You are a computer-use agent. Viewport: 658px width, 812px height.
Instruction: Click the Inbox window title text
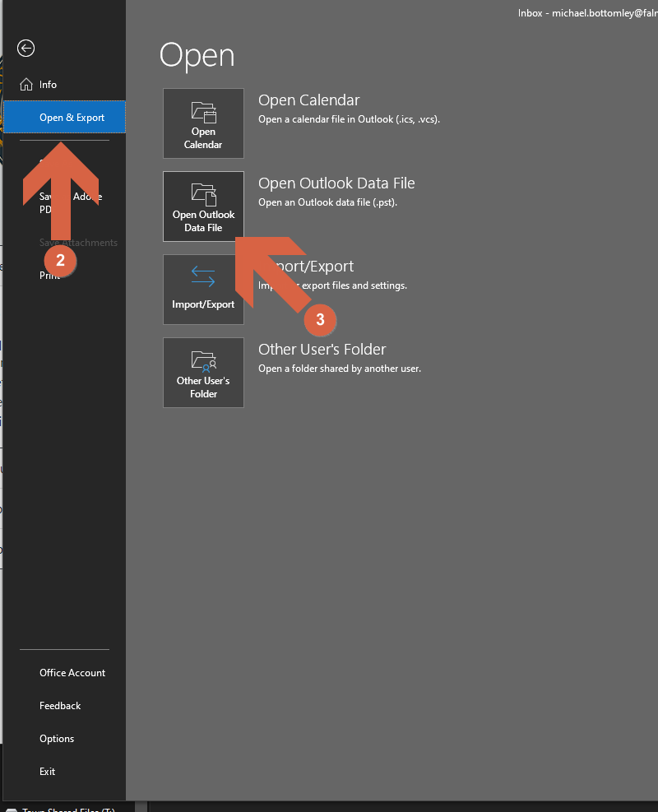(x=587, y=13)
